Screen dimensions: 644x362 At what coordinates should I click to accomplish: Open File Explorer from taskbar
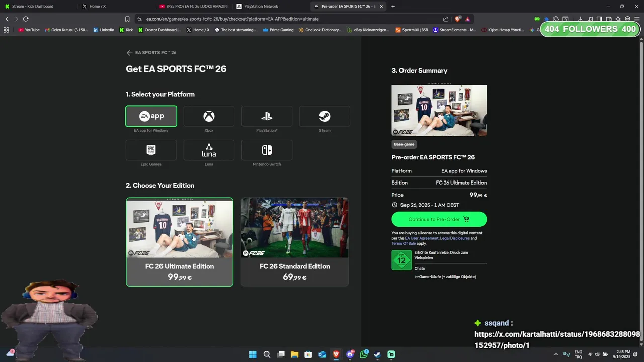(x=294, y=354)
